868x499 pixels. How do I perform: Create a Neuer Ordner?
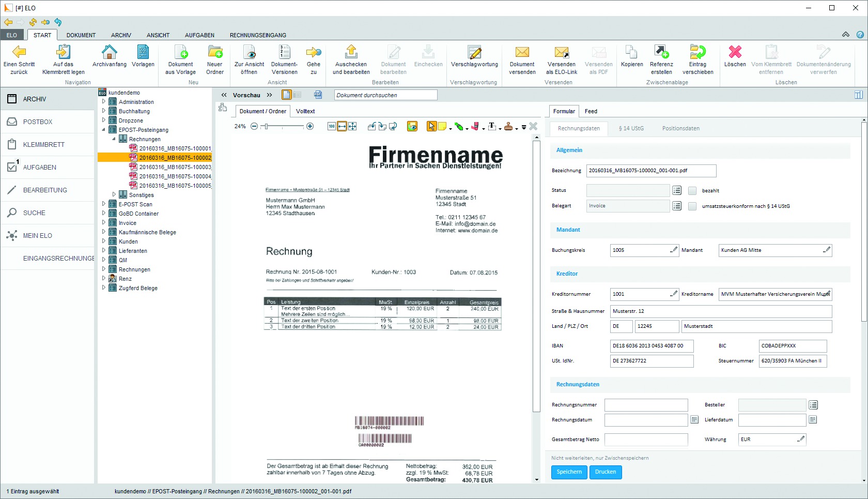[x=215, y=52]
